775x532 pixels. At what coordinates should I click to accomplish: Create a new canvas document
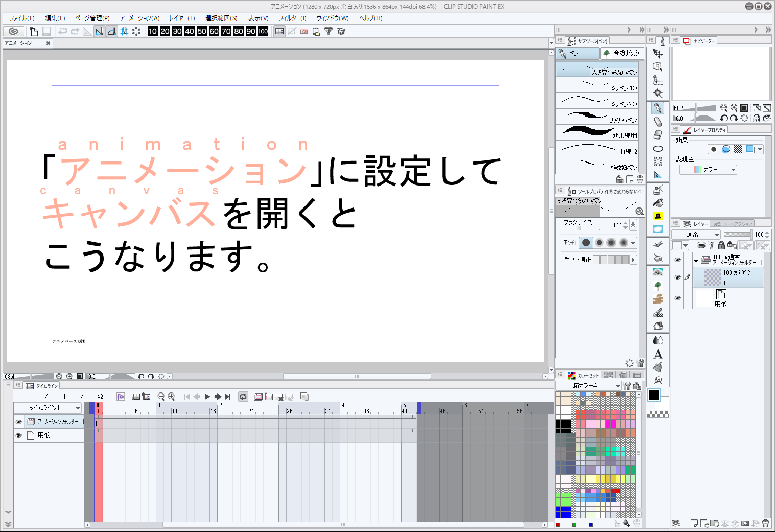tap(34, 31)
